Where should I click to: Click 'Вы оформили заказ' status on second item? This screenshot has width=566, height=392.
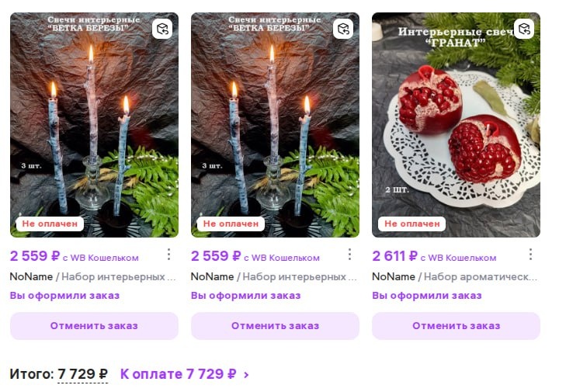[245, 296]
